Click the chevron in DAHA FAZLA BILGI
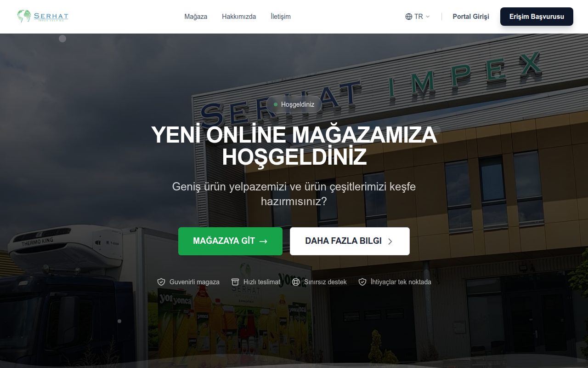Screen dimensions: 588x368 [390, 241]
